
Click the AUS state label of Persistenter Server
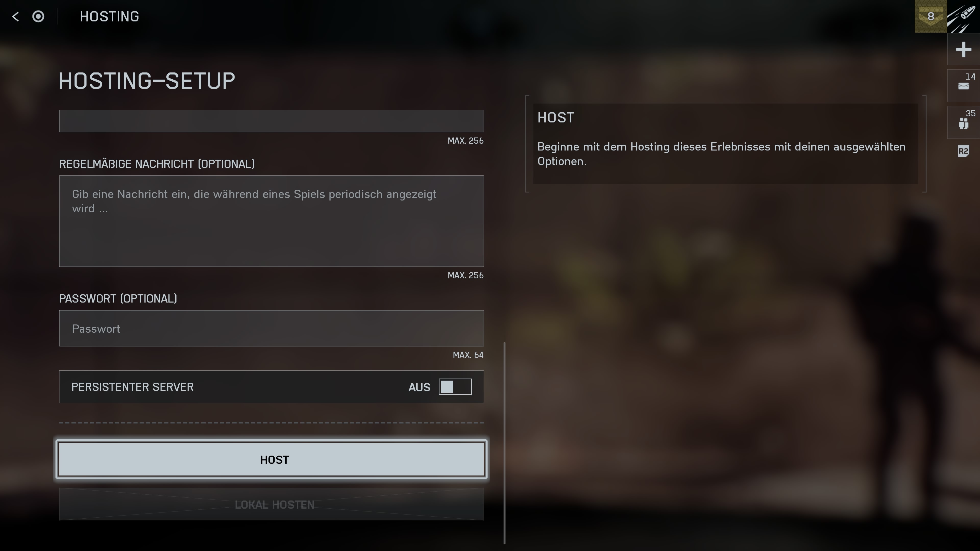(419, 387)
